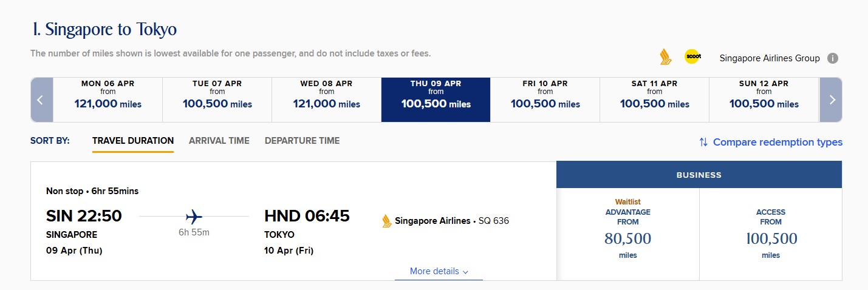Choose Sat 11 Apr date option

(x=655, y=99)
